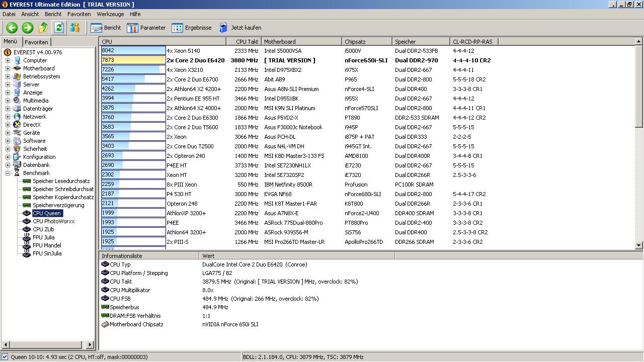This screenshot has width=644, height=362.
Task: Click the Sicherheit tree icon
Action: coord(18,149)
